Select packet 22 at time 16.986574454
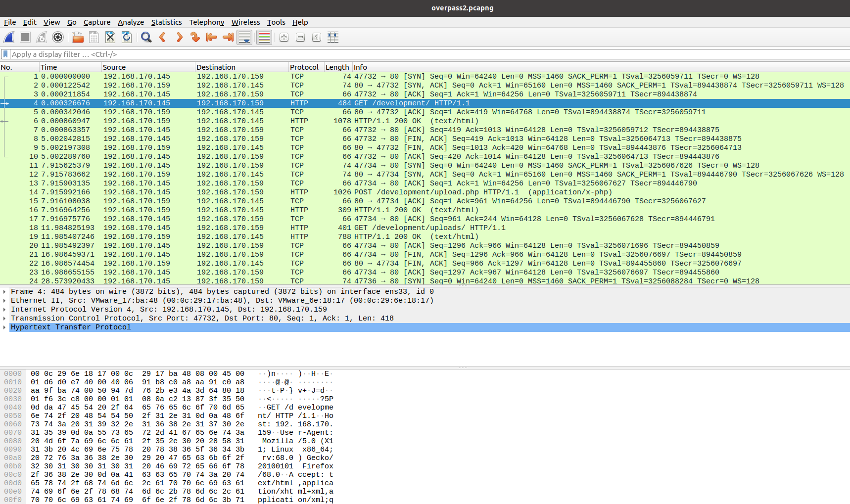 click(425, 264)
